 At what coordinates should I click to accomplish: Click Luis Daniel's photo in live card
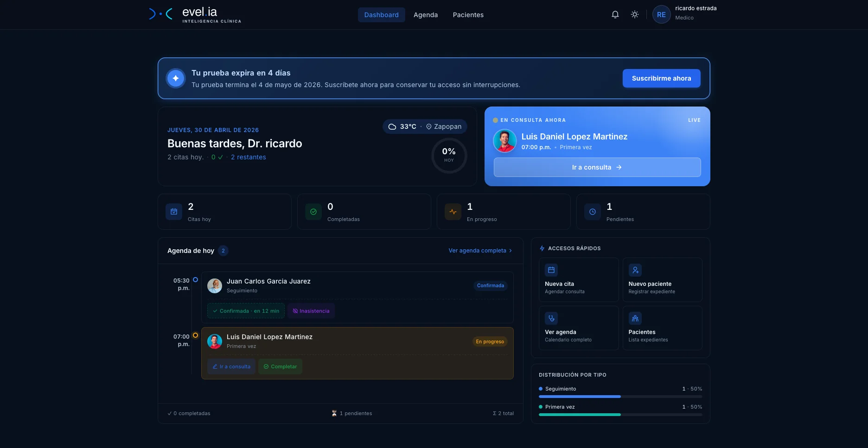504,141
